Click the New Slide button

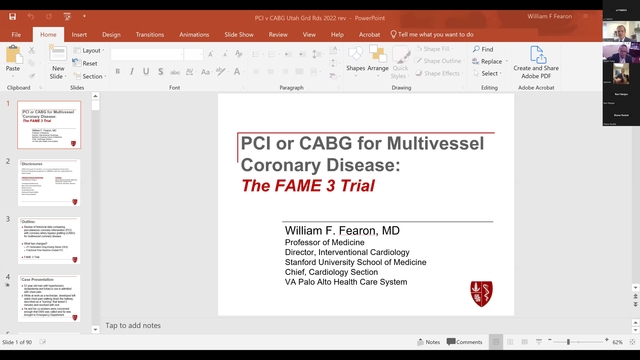[58, 62]
